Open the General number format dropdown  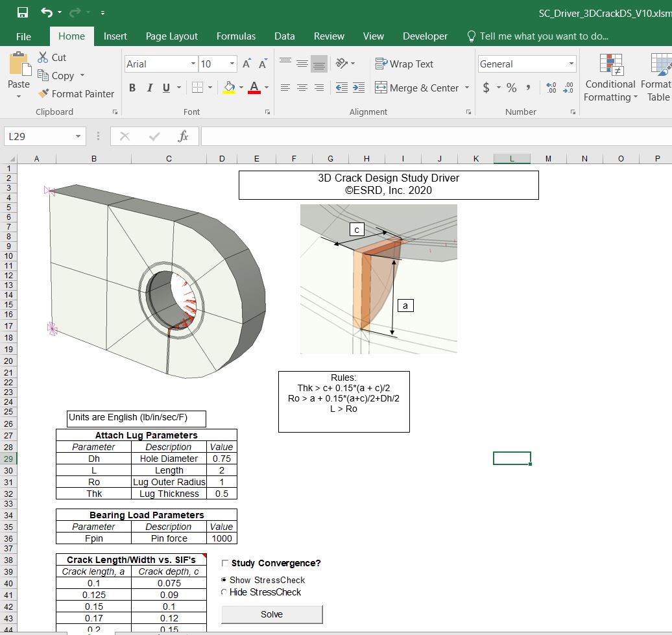coord(570,64)
